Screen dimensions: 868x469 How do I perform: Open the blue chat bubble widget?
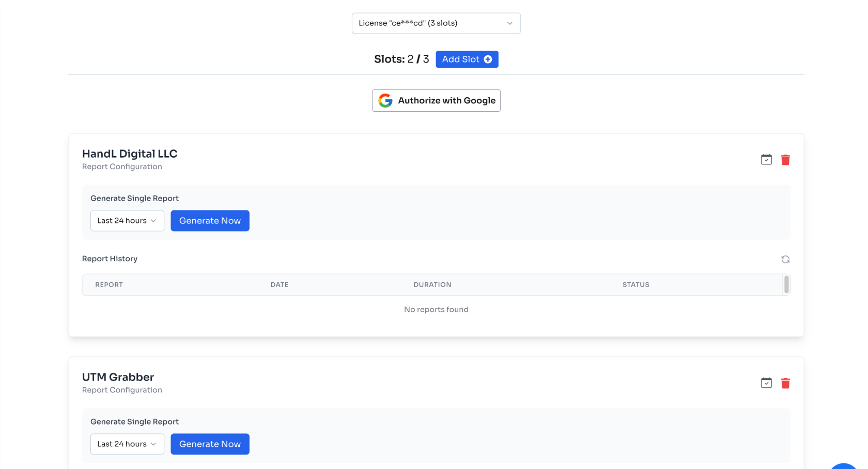tap(844, 466)
